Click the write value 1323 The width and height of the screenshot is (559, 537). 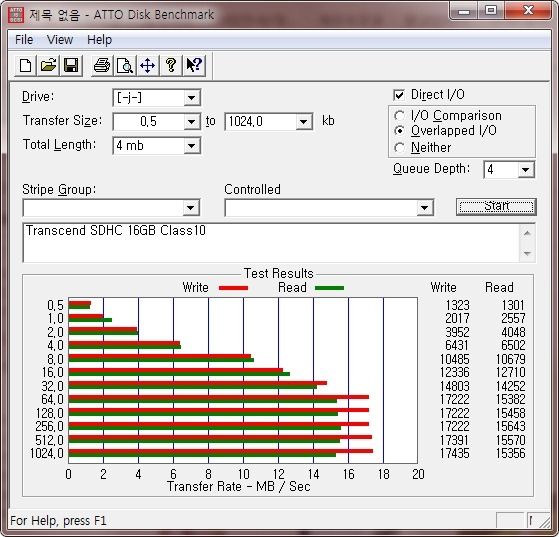coord(457,306)
